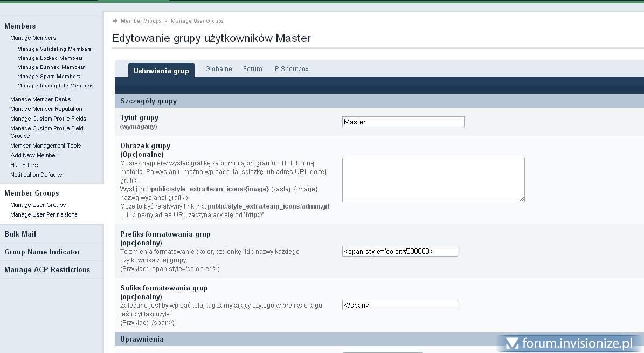Expand Group Name Indicator section

coord(42,252)
